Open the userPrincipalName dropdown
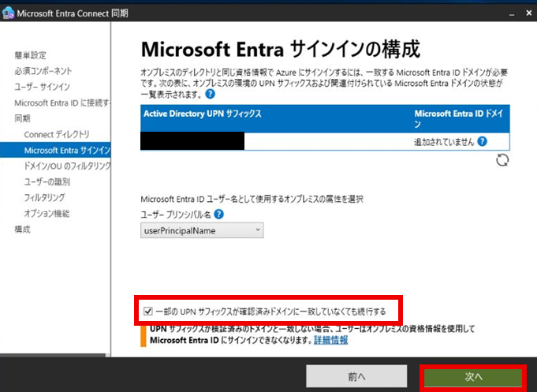Screen dimensions: 537x392 [202, 230]
